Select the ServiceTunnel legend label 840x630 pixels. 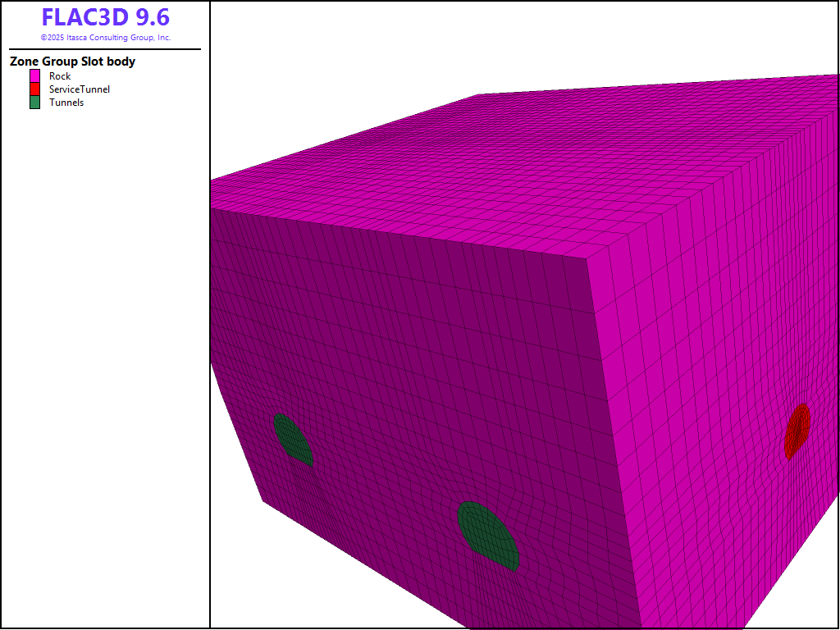click(79, 89)
